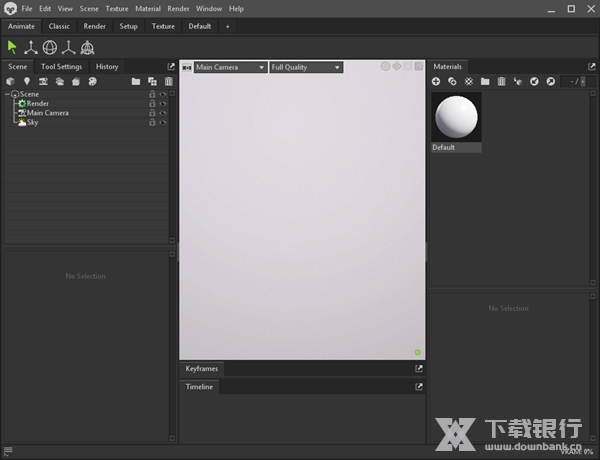This screenshot has height=460, width=600.
Task: Create a new folder in Scene panel
Action: tap(136, 81)
